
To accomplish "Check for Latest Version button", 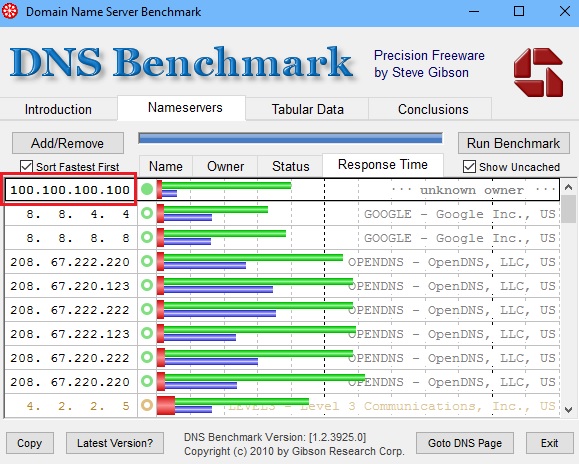I will (x=115, y=443).
